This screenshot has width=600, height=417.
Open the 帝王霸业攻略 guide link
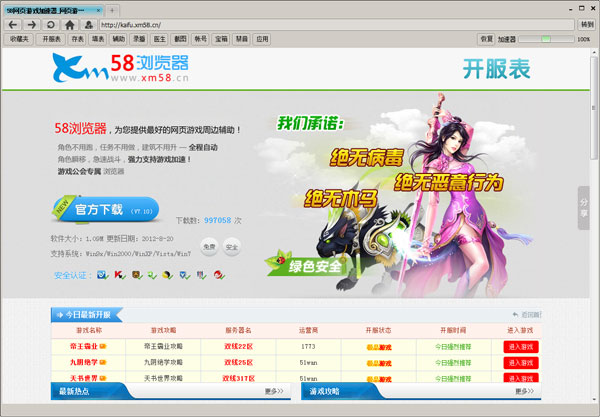[x=163, y=347]
